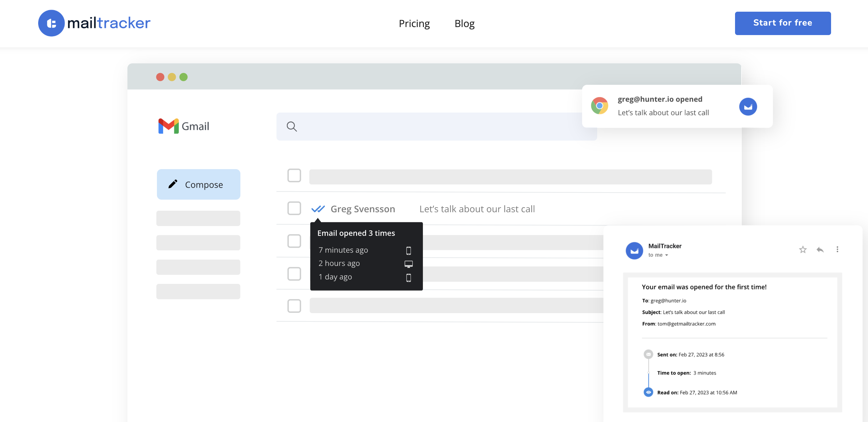
Task: Toggle the bottom empty checkbox row
Action: (x=294, y=305)
